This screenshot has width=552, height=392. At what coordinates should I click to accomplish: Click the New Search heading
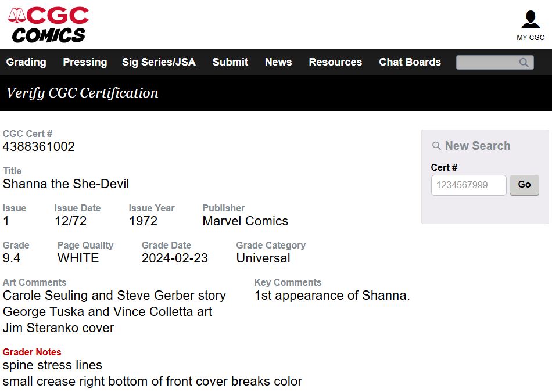(478, 146)
